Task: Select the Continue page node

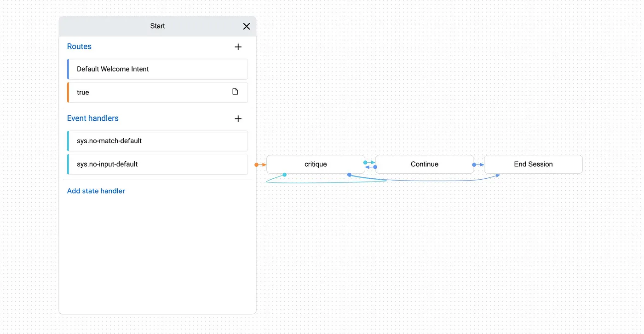Action: click(425, 164)
